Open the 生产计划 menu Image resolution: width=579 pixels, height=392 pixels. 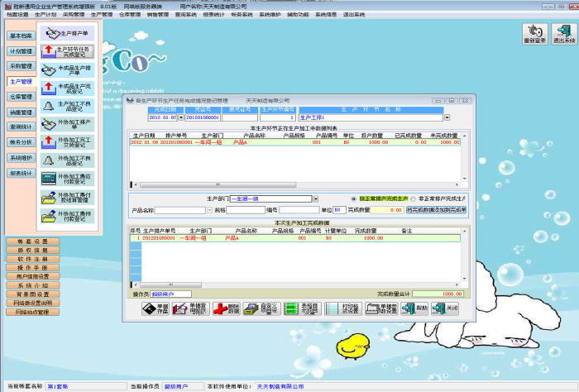pyautogui.click(x=45, y=15)
